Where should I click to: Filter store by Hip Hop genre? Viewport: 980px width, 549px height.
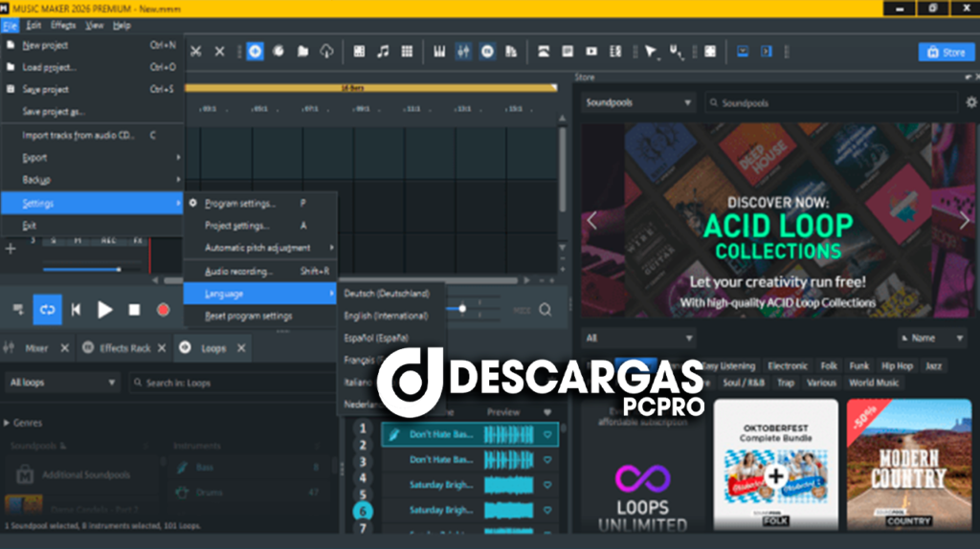[897, 365]
